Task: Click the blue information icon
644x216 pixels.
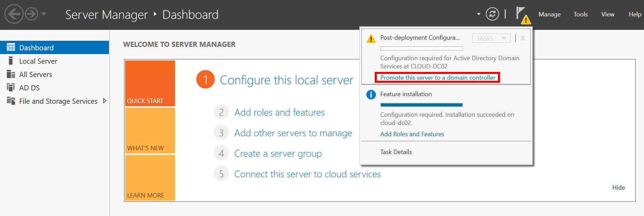Action: click(x=371, y=94)
